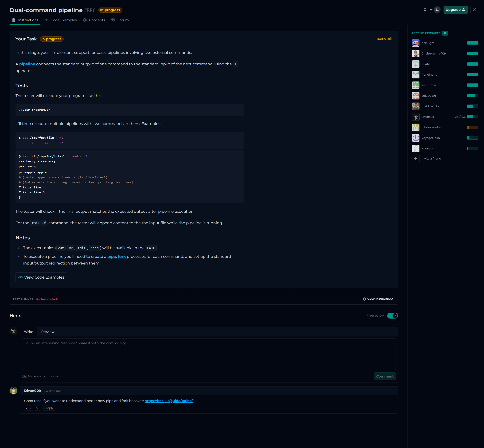The height and width of the screenshot is (448, 484).
Task: Open the beej.us bgipc guide link
Action: [168, 401]
